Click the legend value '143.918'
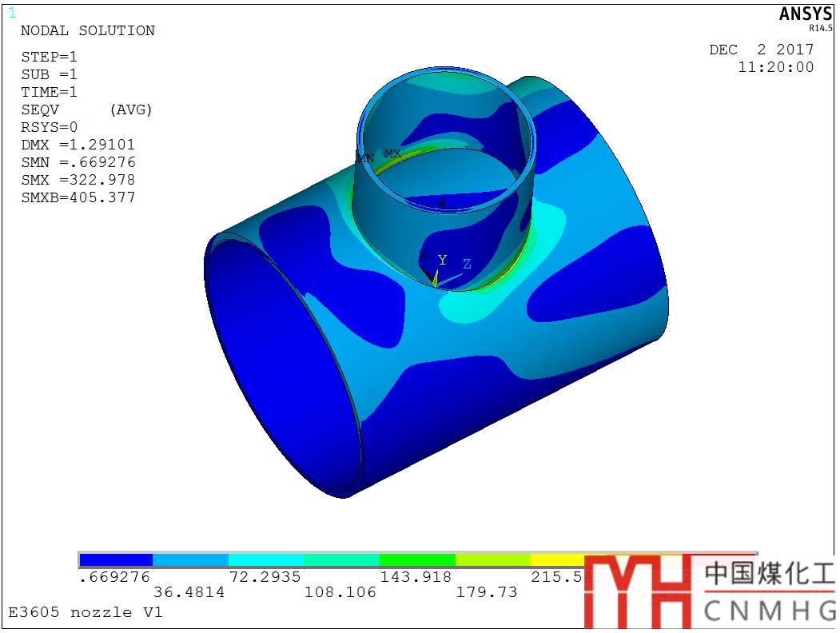Viewport: 840px width, 633px height. [416, 577]
